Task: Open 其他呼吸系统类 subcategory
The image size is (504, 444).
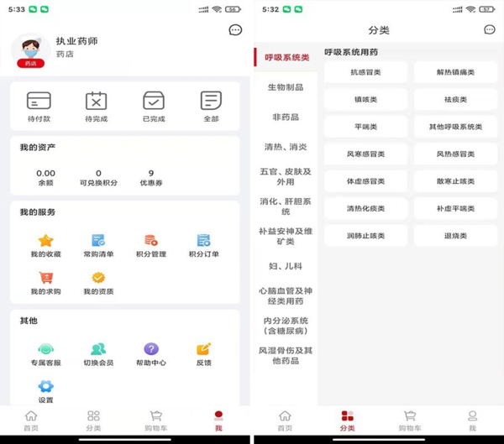Action: coord(455,127)
